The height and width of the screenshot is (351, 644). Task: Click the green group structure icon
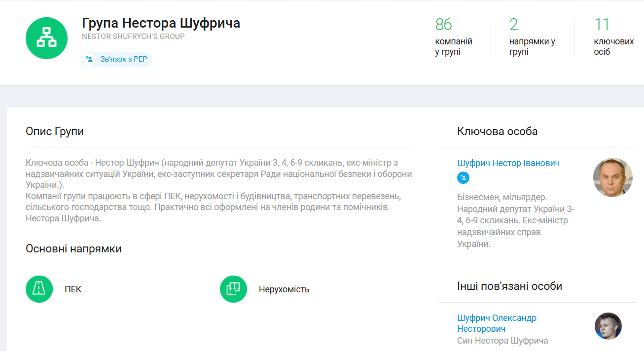point(46,38)
